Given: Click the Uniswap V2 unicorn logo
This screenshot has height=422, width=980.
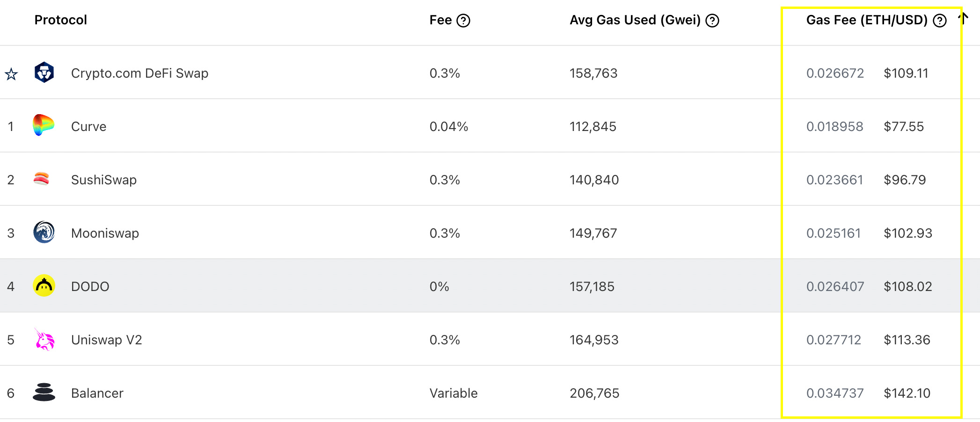Looking at the screenshot, I should coord(44,339).
